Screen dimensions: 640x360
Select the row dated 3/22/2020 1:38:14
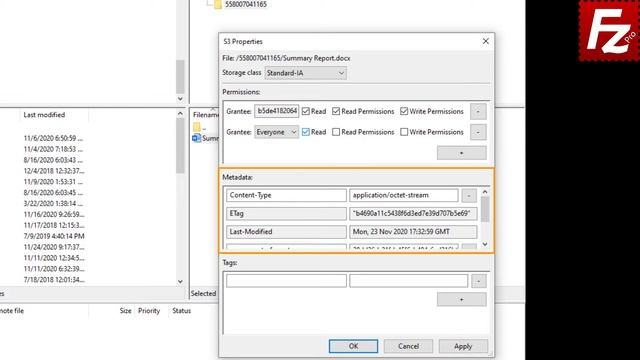(53, 204)
